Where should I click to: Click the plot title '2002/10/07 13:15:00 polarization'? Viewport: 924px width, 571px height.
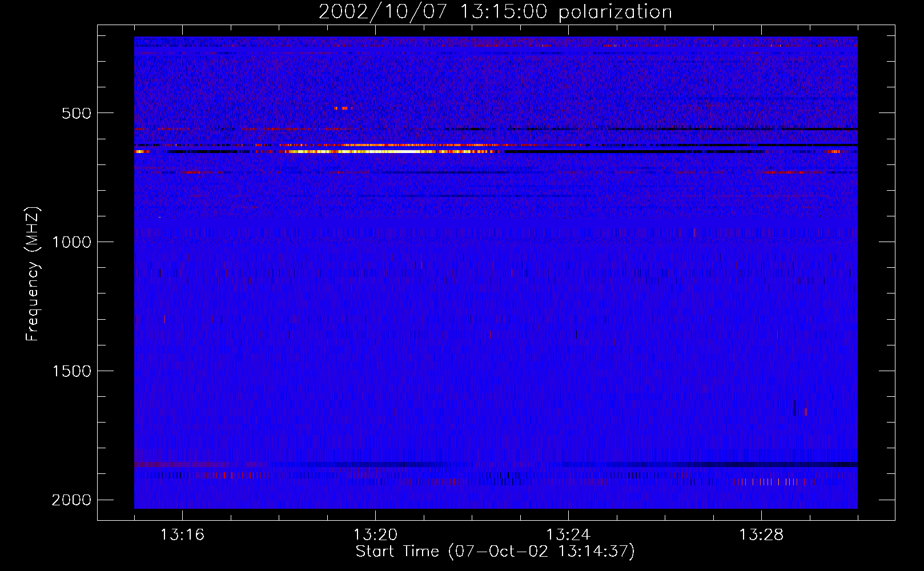(495, 13)
